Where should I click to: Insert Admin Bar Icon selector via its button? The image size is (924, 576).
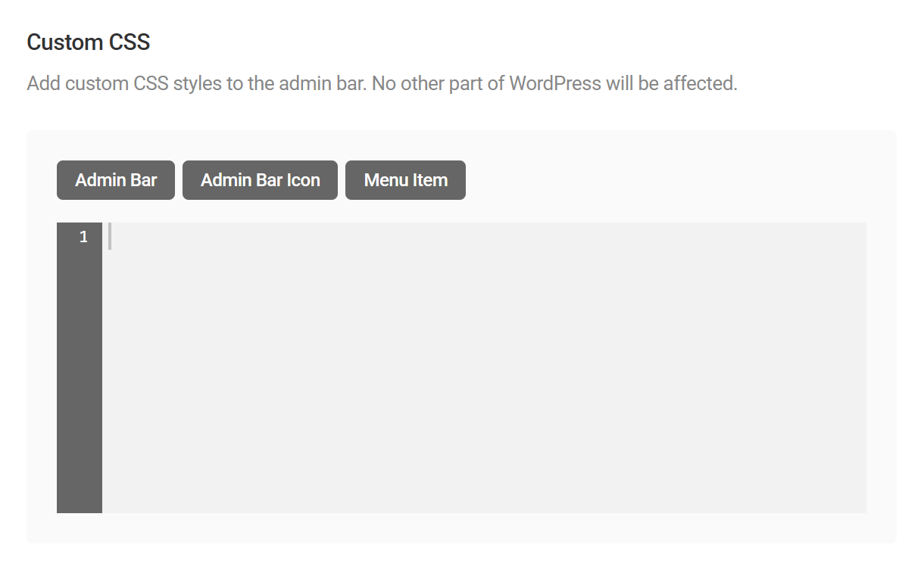[x=260, y=179]
